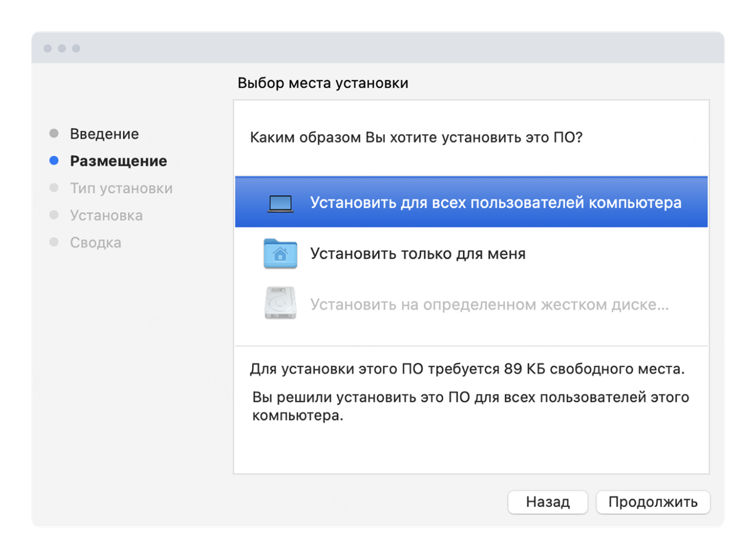Select the Размещение step label
This screenshot has width=756, height=559.
point(118,161)
